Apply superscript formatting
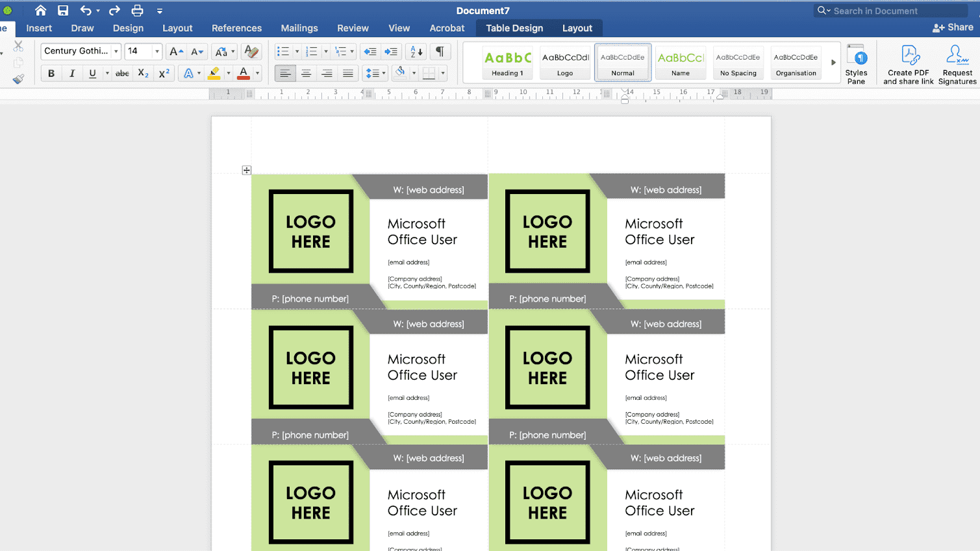980x551 pixels. pos(164,73)
